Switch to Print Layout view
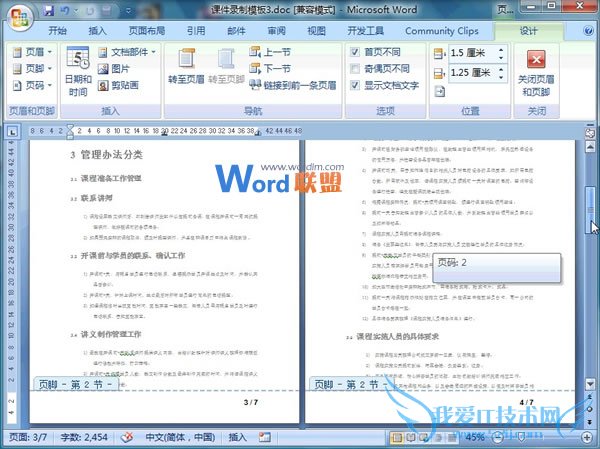The height and width of the screenshot is (449, 600). point(397,437)
